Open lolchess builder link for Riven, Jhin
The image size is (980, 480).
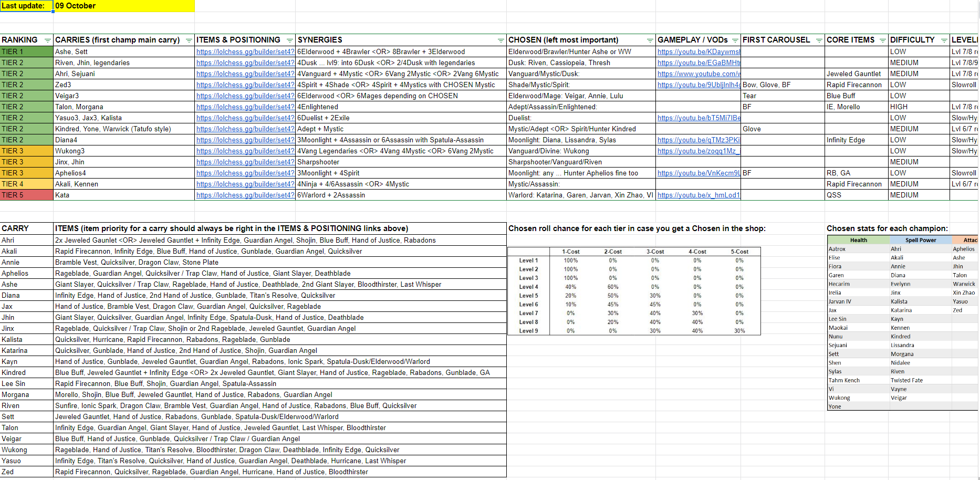245,62
